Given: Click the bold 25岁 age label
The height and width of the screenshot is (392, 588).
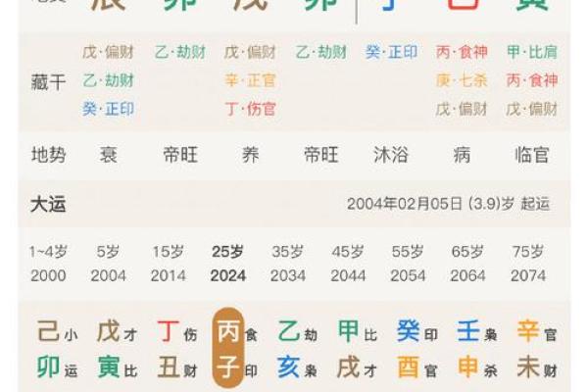Looking at the screenshot, I should (228, 251).
